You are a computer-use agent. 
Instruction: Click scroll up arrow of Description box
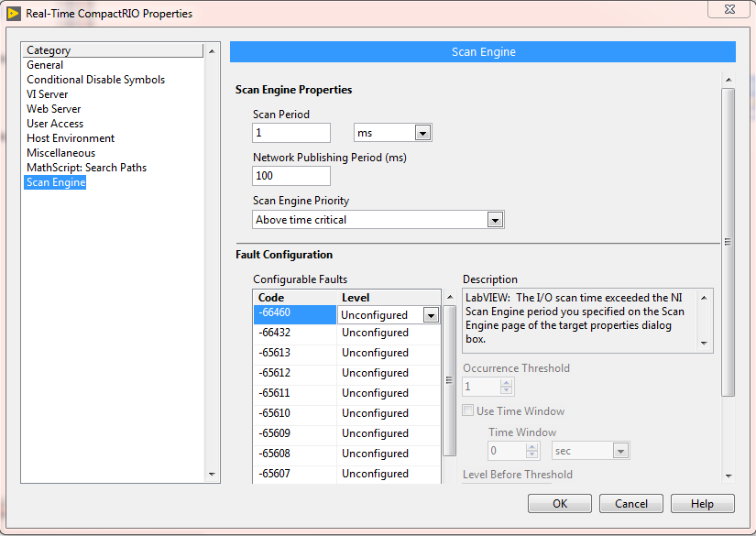(x=704, y=298)
